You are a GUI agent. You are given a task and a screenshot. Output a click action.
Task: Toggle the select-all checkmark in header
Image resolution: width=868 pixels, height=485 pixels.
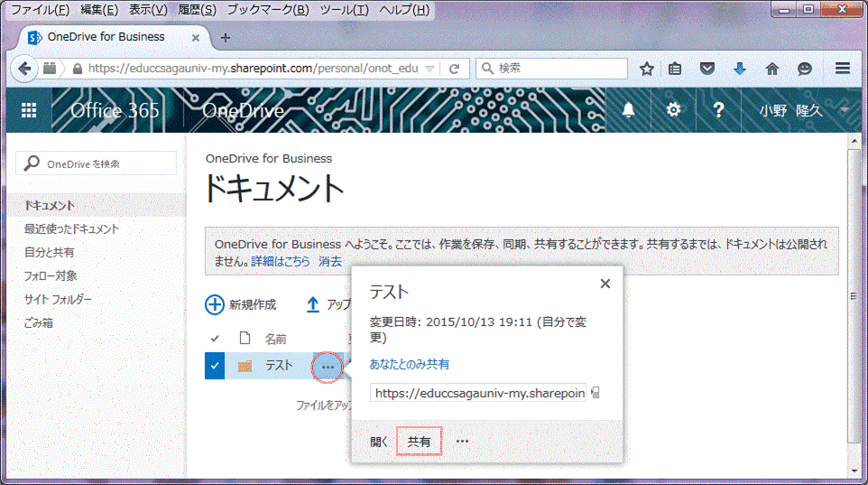(215, 338)
